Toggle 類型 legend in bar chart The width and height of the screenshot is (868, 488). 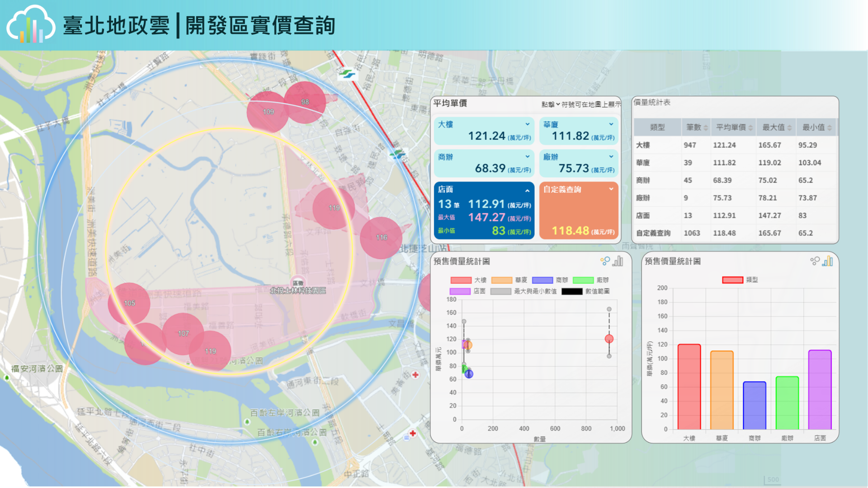point(740,280)
